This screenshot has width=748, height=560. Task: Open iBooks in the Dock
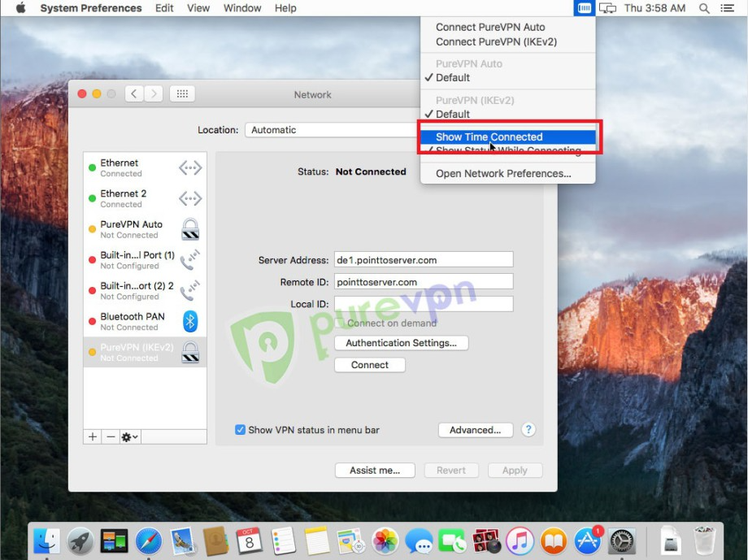(x=554, y=541)
